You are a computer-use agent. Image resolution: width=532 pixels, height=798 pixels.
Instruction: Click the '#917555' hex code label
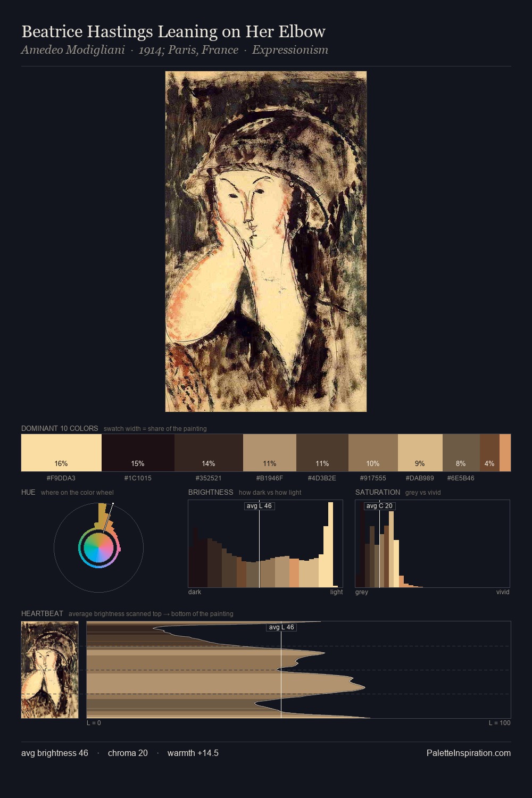373,478
